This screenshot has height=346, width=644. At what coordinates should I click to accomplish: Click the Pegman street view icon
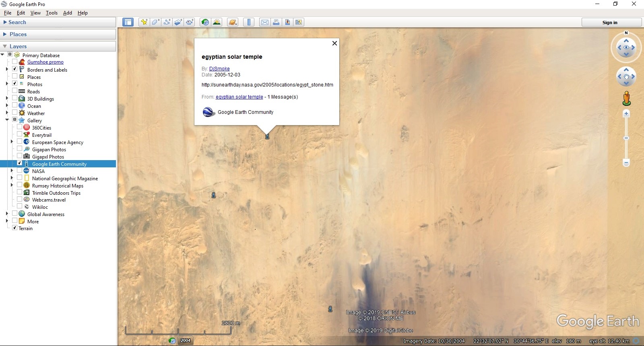pos(626,99)
